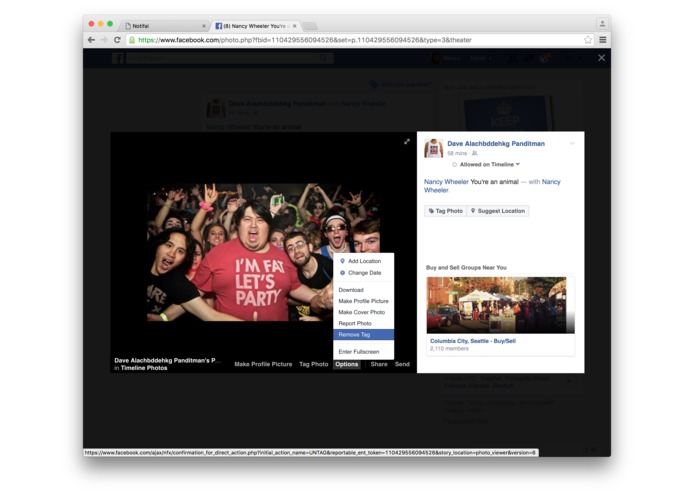Close the Notifai tab
Image resolution: width=695 pixels, height=494 pixels.
point(203,26)
